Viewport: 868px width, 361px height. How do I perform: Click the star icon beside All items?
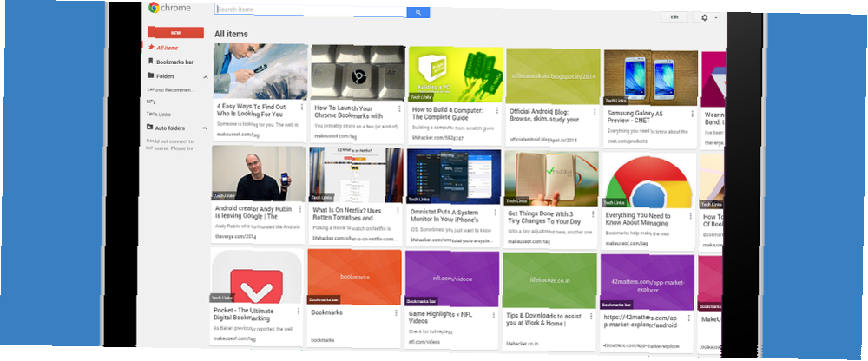tap(150, 48)
